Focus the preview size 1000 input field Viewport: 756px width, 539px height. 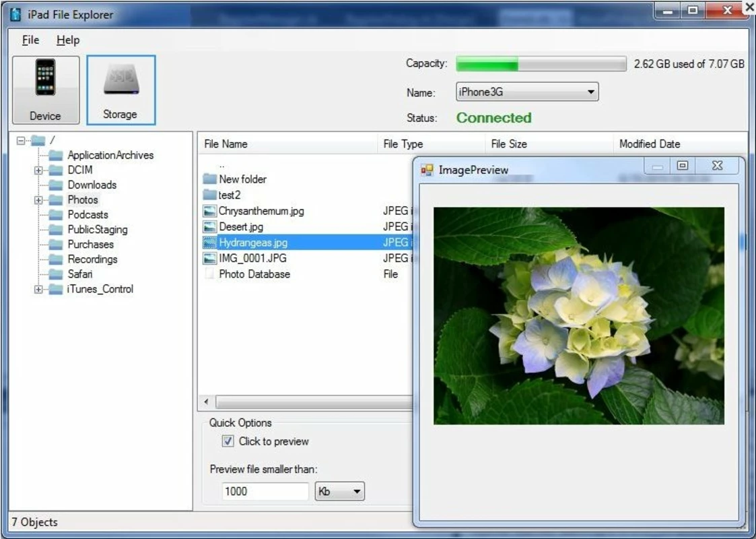click(x=265, y=491)
